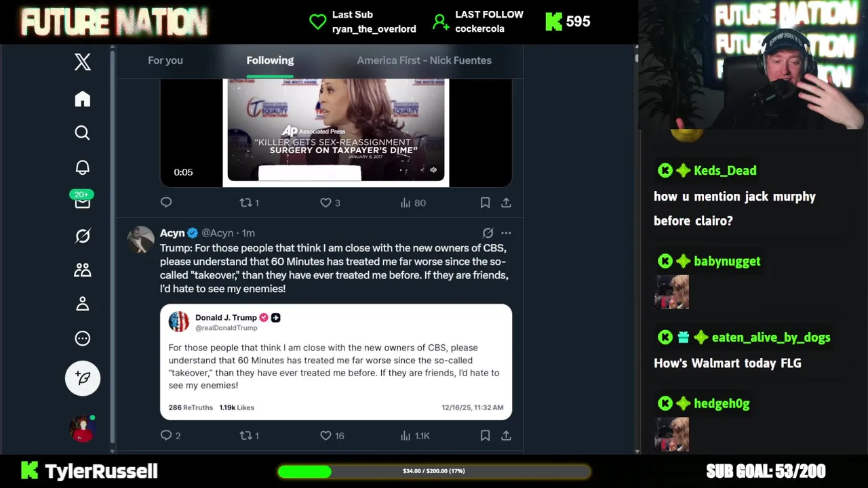Click the page scrollbar up arrow

(x=637, y=48)
